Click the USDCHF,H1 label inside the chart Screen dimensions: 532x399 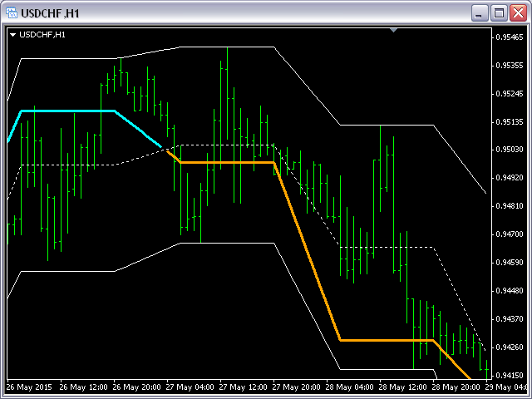coord(42,34)
